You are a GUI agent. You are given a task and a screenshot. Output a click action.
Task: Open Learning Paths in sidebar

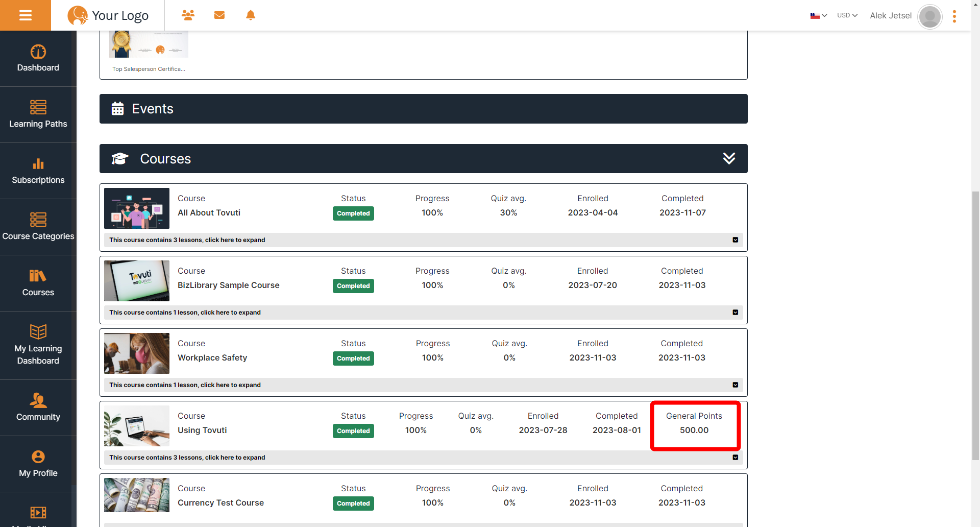point(38,115)
